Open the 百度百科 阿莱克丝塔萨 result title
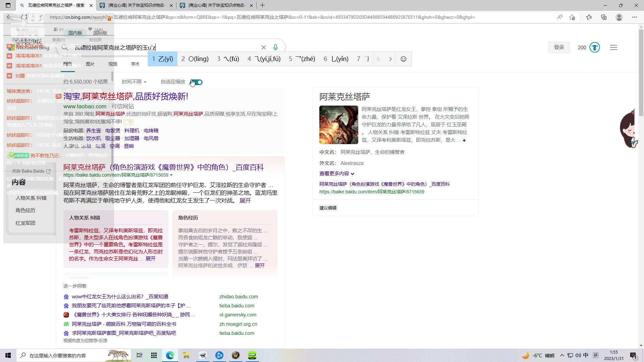The image size is (644, 362). point(164,167)
